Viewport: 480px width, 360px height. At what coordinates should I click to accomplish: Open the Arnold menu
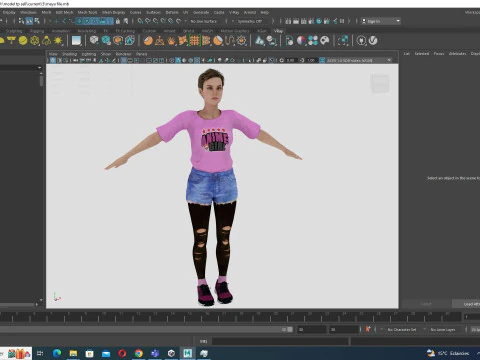point(250,12)
